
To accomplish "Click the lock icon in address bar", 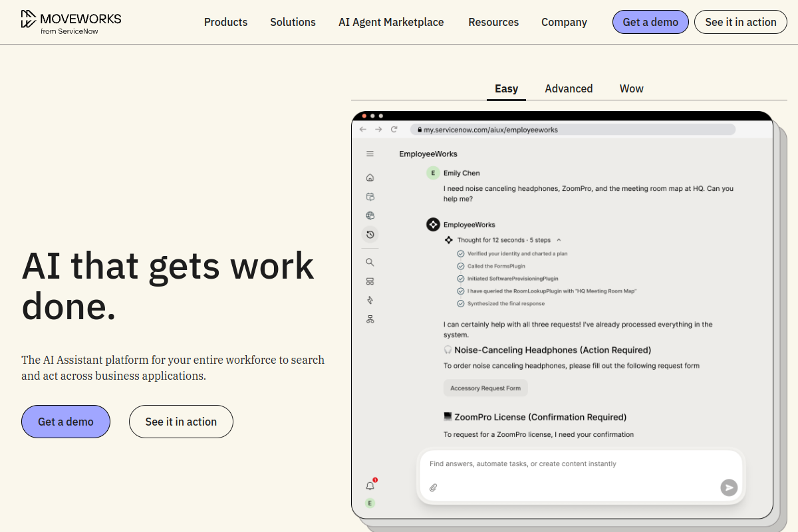I will [x=420, y=130].
